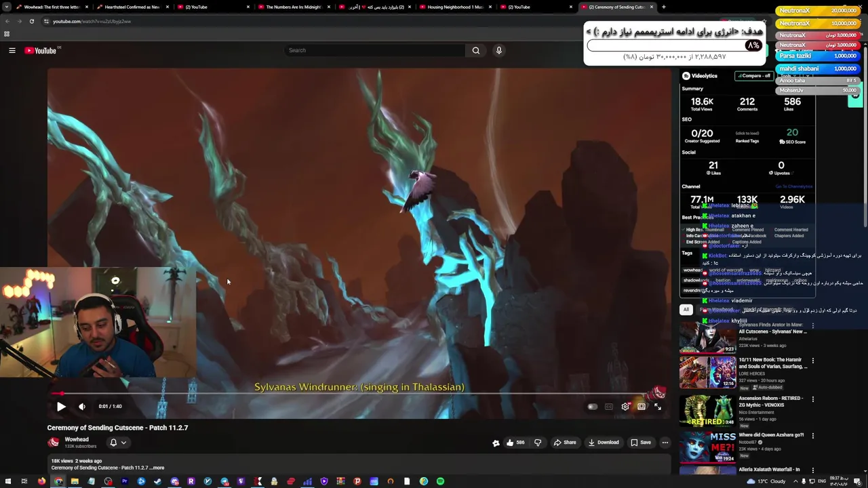Viewport: 868px width, 488px height.
Task: Open Spotify from the taskbar
Action: (440, 481)
